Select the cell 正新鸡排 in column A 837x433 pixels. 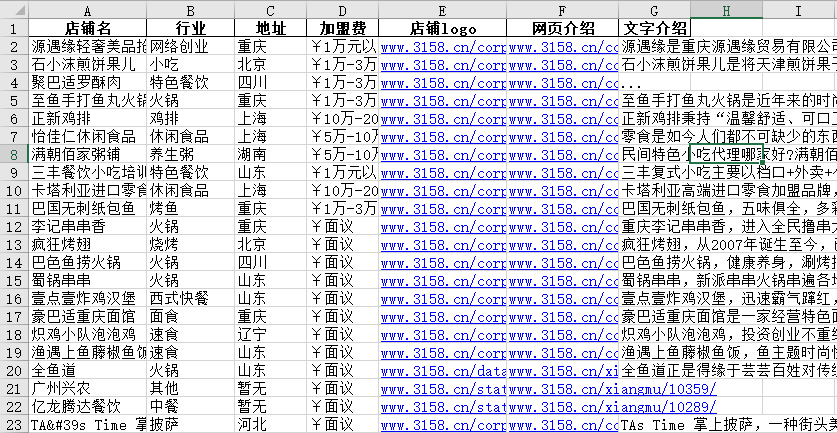point(88,119)
